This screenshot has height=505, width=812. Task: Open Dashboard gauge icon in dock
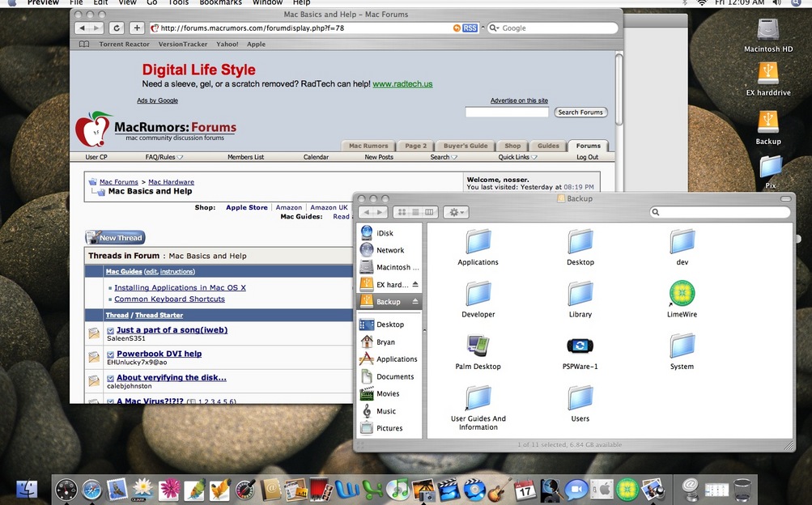click(66, 490)
